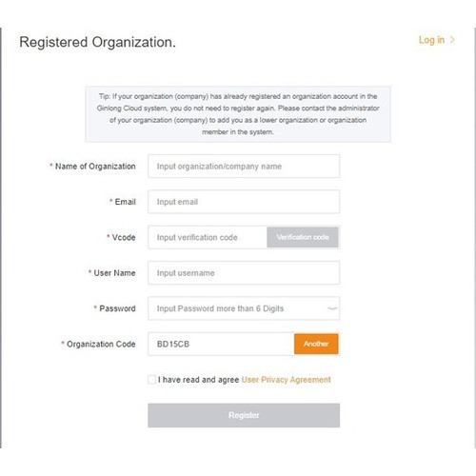Click the Vcode field label
The width and height of the screenshot is (476, 476).
point(124,237)
